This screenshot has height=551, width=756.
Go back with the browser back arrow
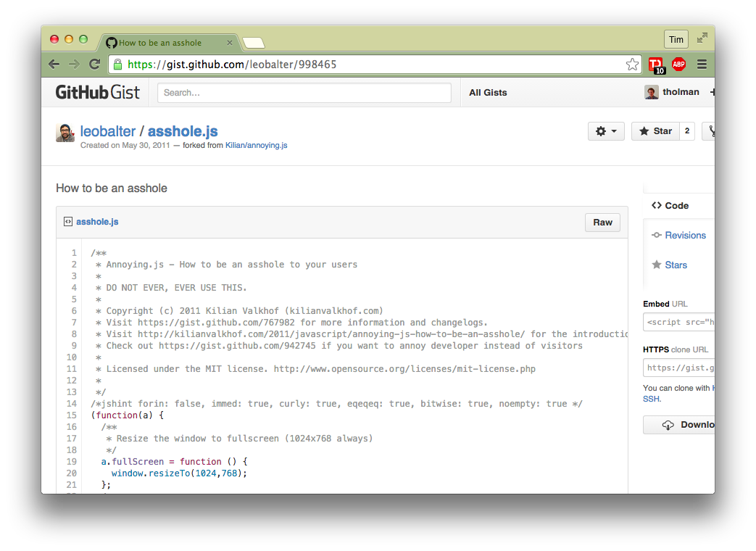point(54,64)
